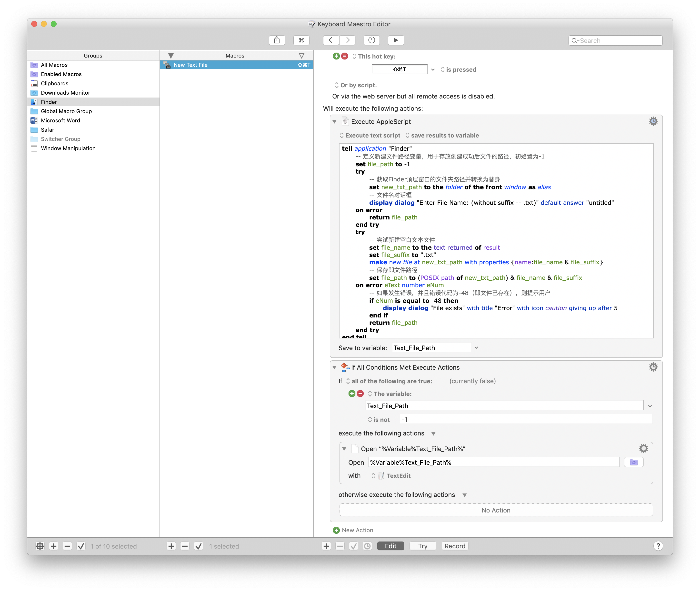700x591 pixels.
Task: Click folder chooser icon beside Open path
Action: tap(633, 462)
